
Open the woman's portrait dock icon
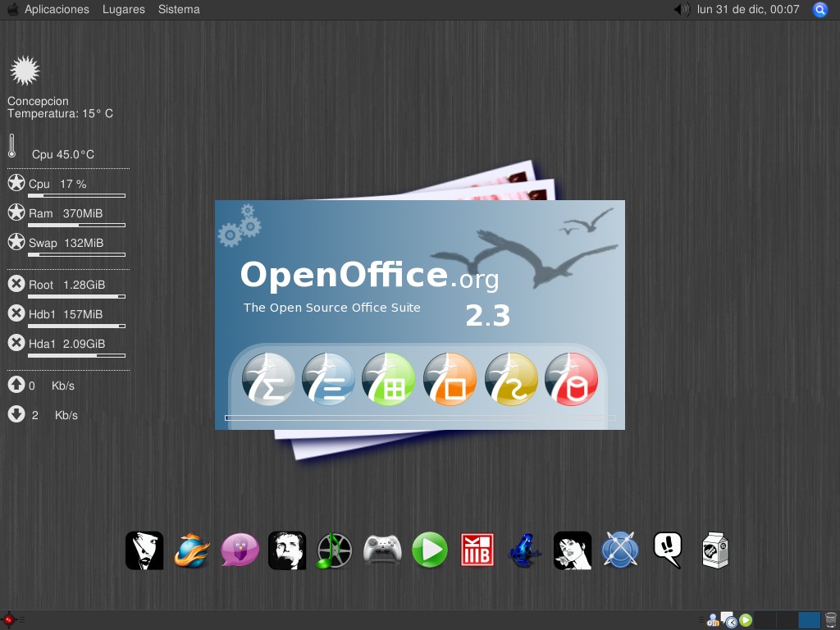click(x=573, y=550)
